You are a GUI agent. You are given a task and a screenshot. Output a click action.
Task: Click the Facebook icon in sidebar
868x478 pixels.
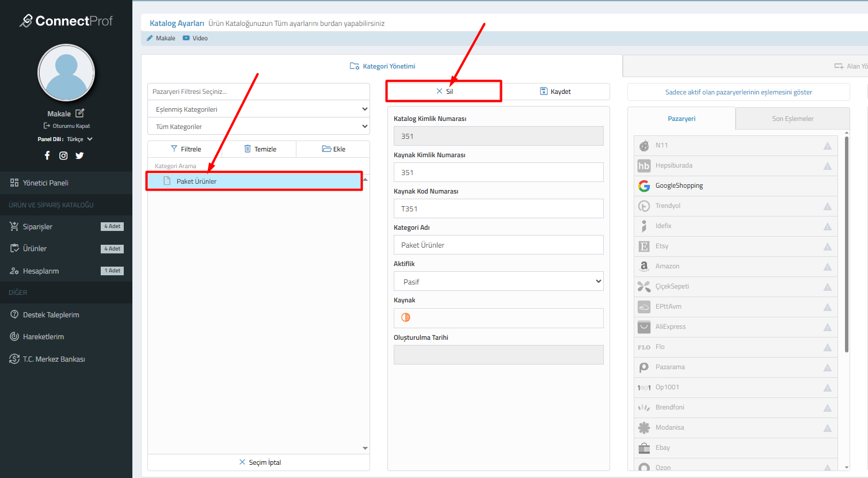(x=47, y=155)
